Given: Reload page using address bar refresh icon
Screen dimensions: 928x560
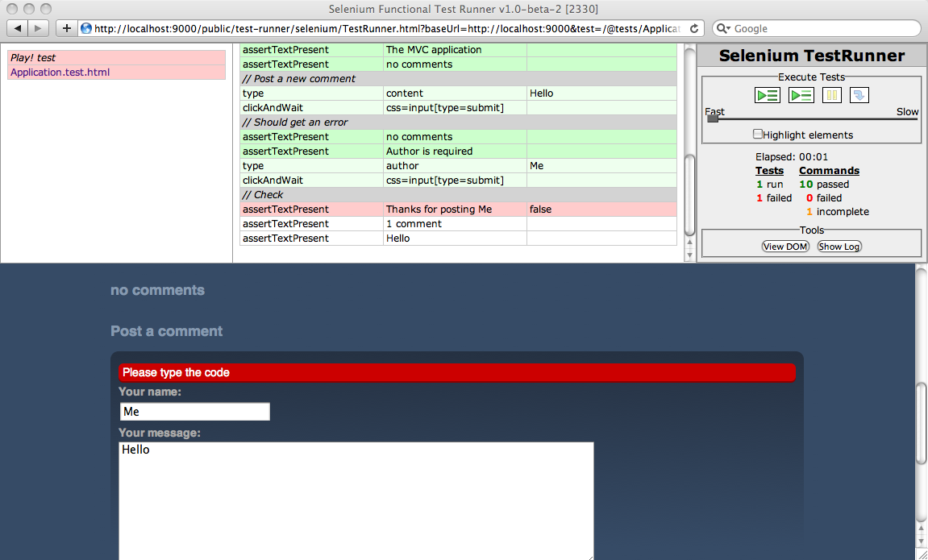Looking at the screenshot, I should point(694,28).
